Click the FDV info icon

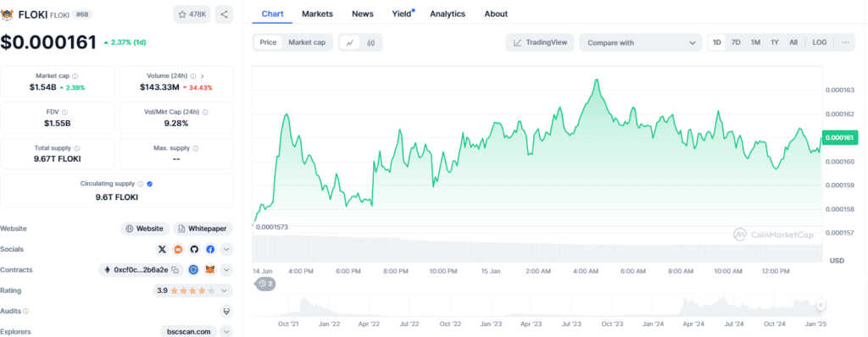64,112
